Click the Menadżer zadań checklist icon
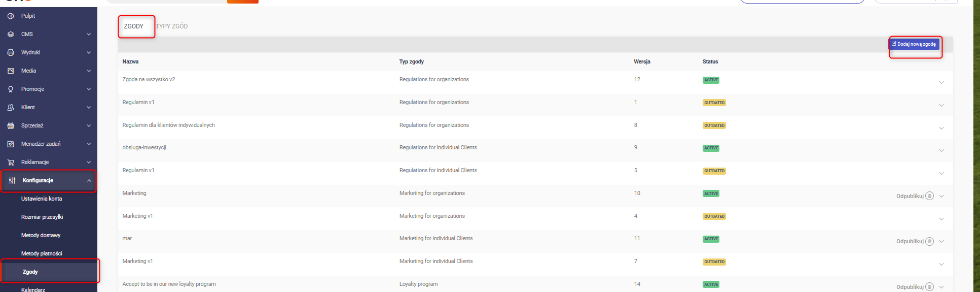This screenshot has height=292, width=980. coord(11,144)
